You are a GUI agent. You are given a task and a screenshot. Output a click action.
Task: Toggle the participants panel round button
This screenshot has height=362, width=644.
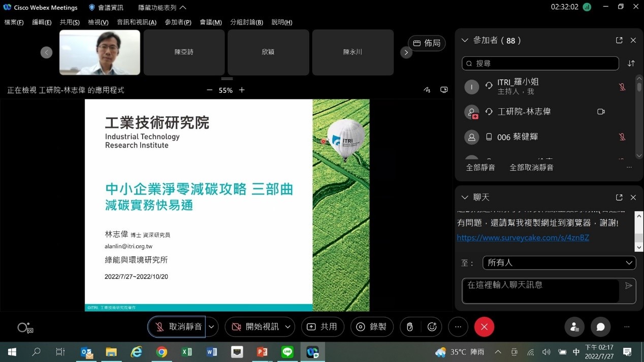click(574, 327)
